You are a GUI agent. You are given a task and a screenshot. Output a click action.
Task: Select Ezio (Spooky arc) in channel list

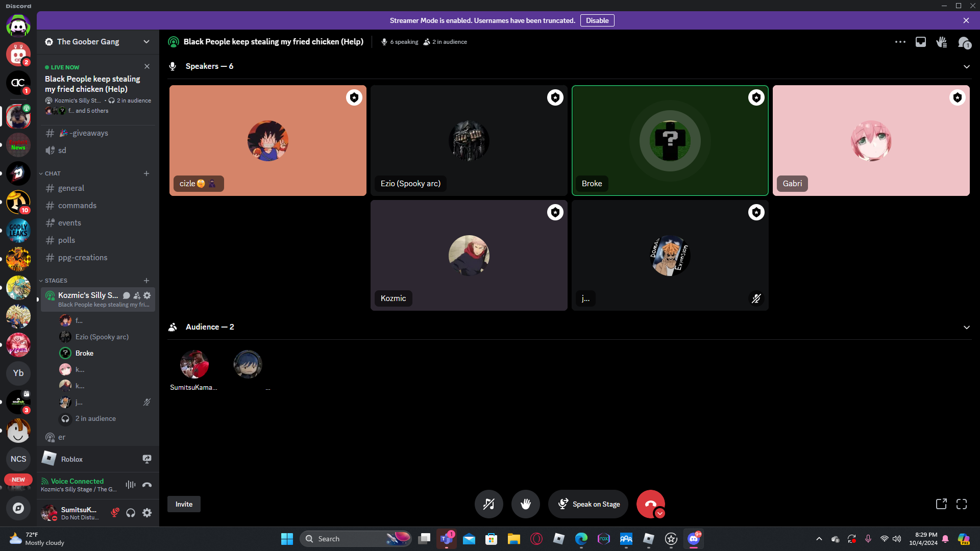(x=105, y=337)
